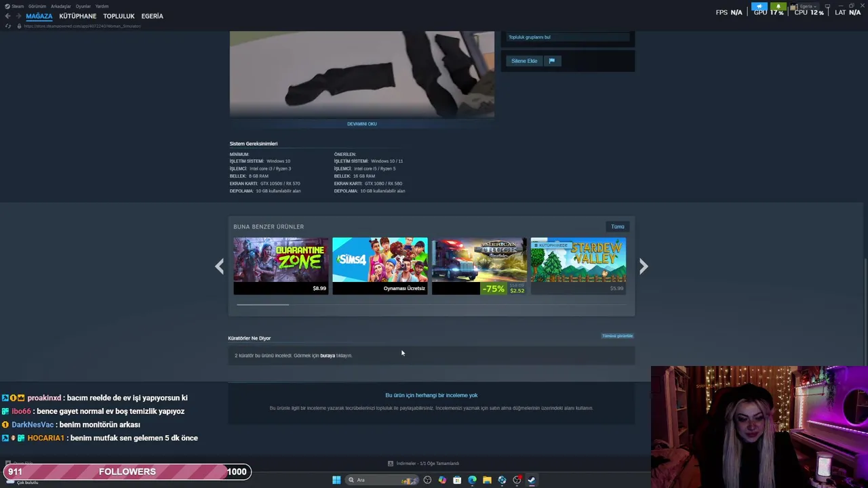
Task: Show previous similar products with left arrow
Action: 219,266
